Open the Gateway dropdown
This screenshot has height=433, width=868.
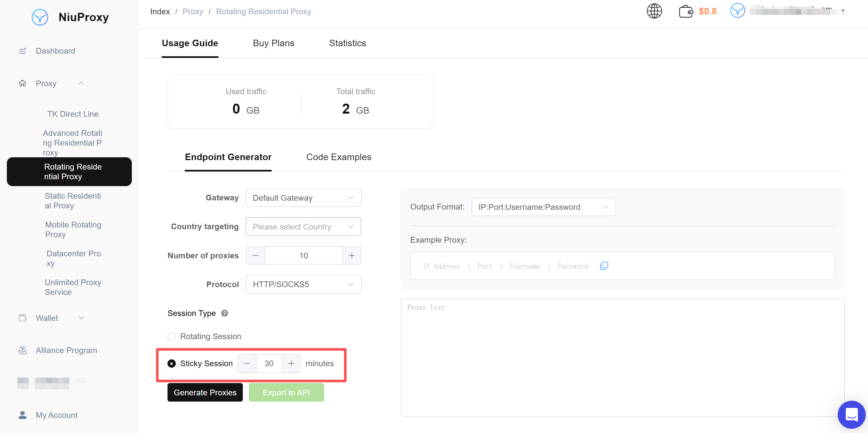click(x=303, y=198)
